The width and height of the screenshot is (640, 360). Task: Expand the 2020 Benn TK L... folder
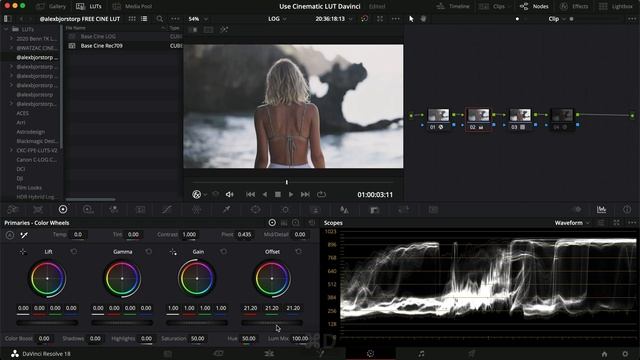[x=11, y=39]
